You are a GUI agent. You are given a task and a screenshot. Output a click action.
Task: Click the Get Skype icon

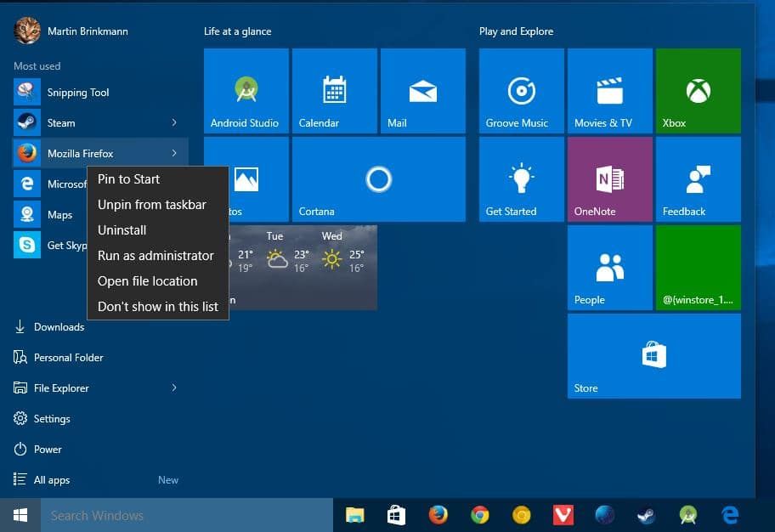click(x=27, y=246)
